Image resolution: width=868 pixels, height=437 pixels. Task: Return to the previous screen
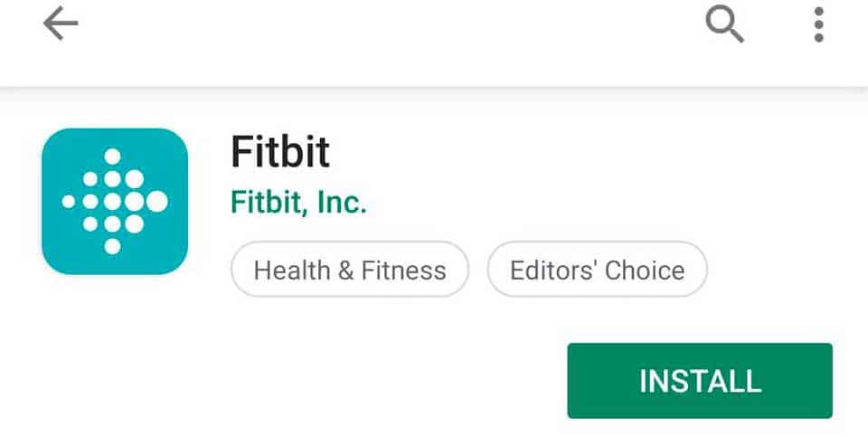point(61,25)
